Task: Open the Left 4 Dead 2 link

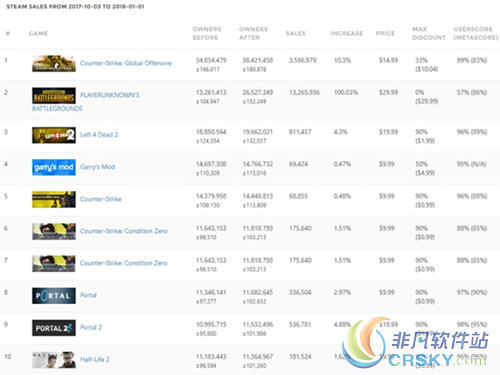Action: click(99, 135)
